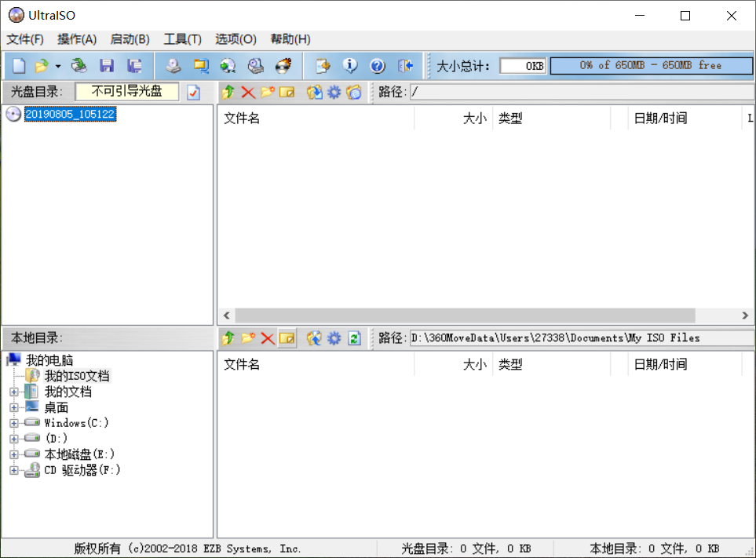Image resolution: width=756 pixels, height=558 pixels.
Task: Click the New blank document icon
Action: tap(19, 66)
